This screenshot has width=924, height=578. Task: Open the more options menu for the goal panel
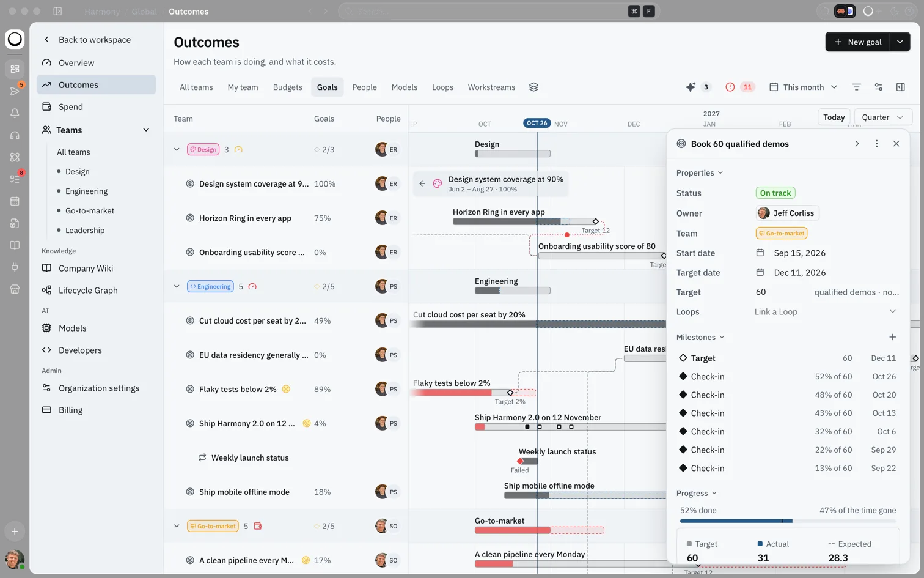point(876,144)
